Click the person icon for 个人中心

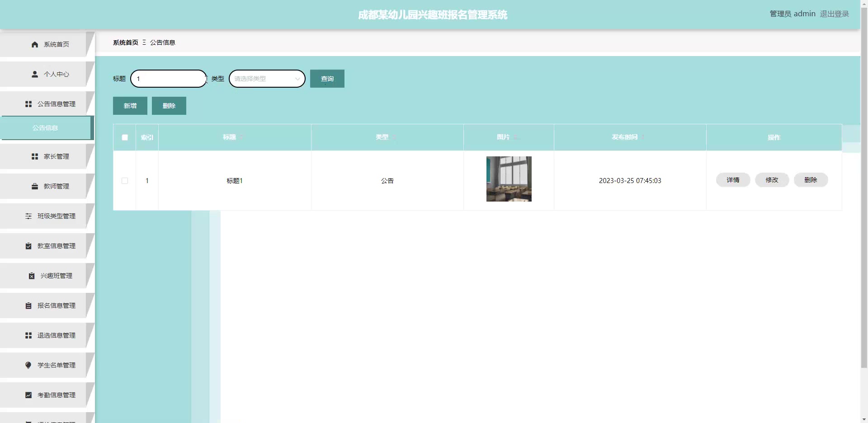coord(35,74)
